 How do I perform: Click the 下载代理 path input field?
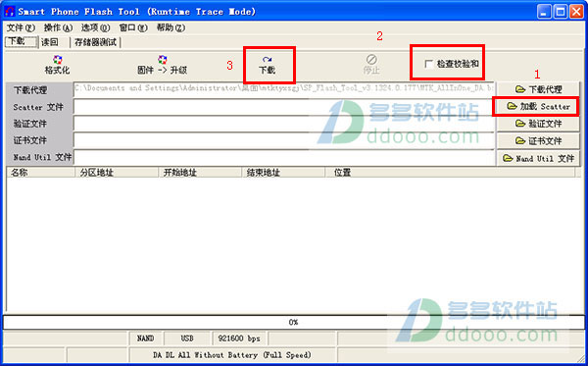pyautogui.click(x=284, y=89)
